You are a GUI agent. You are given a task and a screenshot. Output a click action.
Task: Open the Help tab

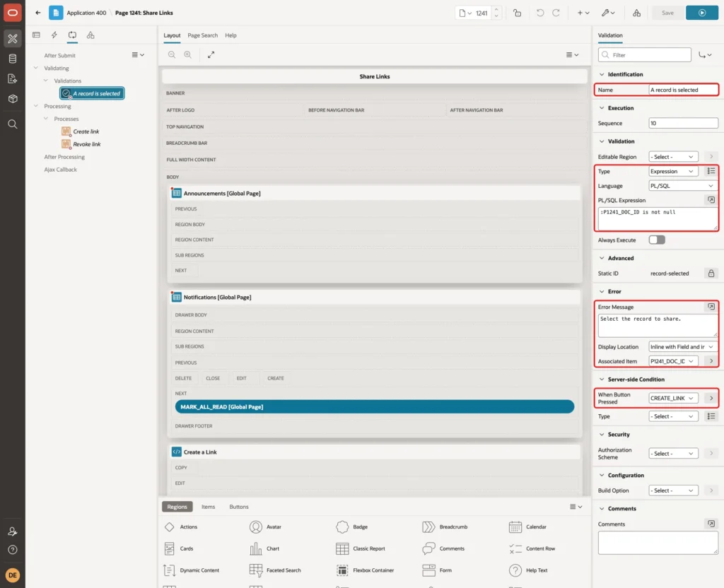click(x=230, y=35)
